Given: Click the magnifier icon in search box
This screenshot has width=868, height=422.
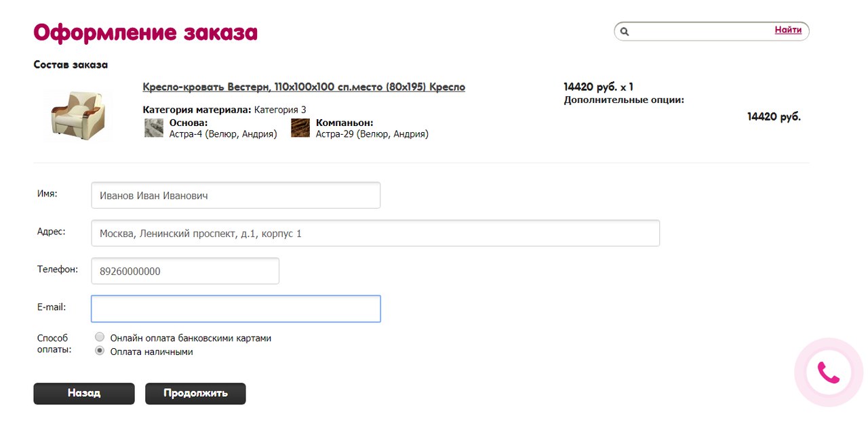Looking at the screenshot, I should click(625, 31).
